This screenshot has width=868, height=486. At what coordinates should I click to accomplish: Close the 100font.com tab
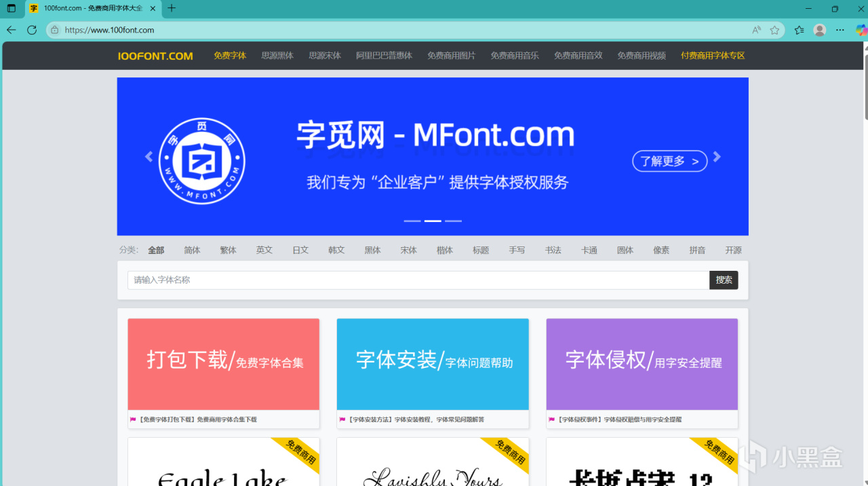click(x=153, y=8)
